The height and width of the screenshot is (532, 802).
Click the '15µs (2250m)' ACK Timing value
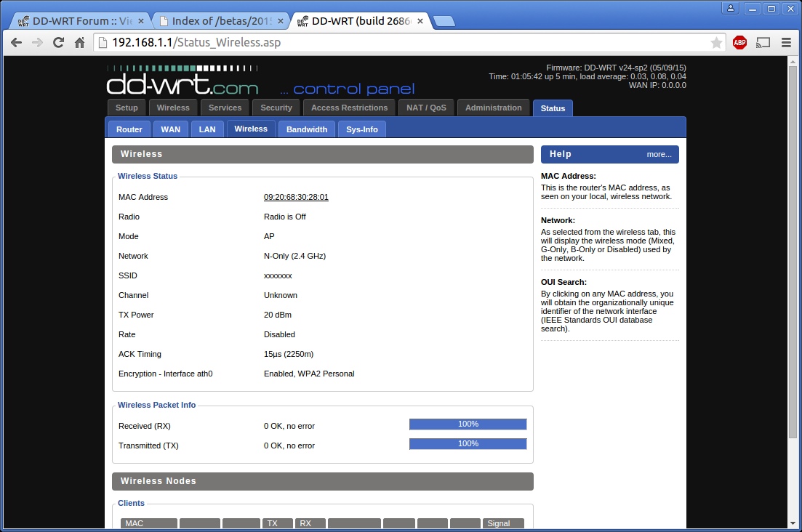point(289,354)
